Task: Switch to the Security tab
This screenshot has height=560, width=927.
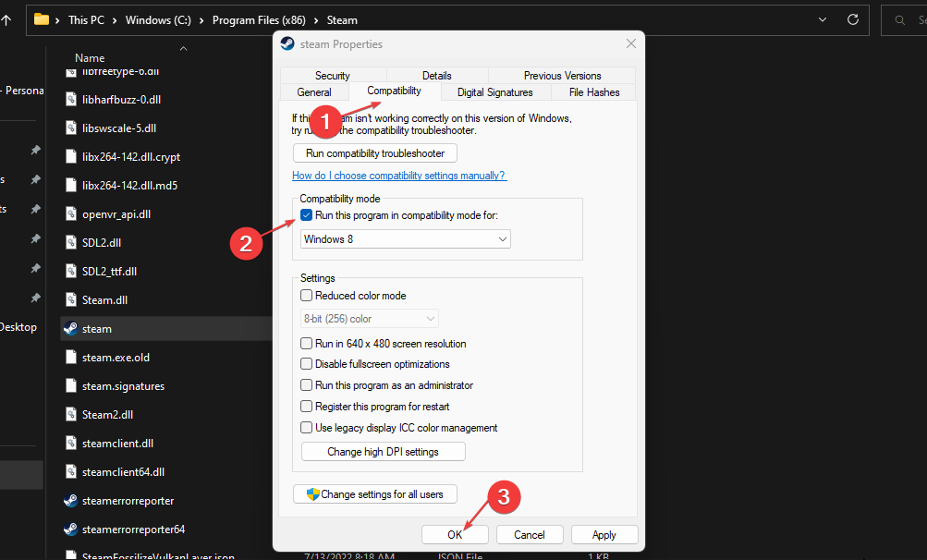Action: coord(333,75)
